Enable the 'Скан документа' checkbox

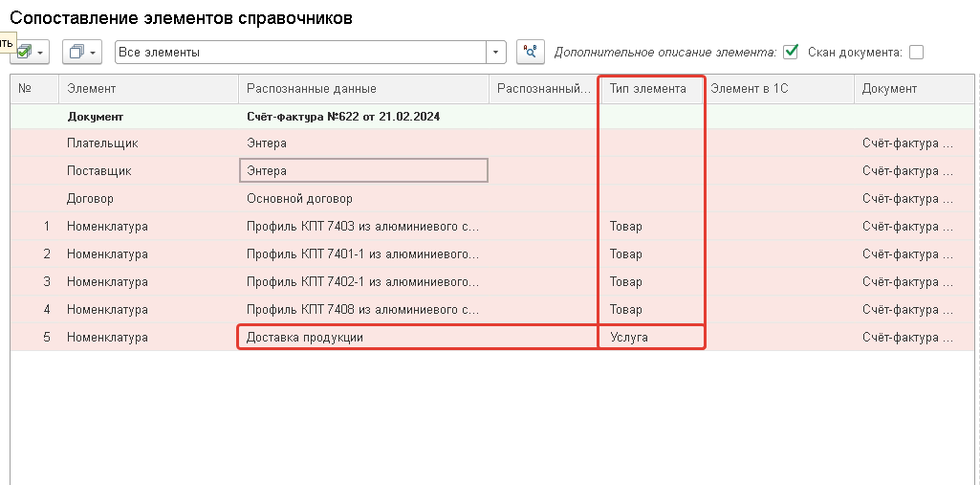click(916, 53)
